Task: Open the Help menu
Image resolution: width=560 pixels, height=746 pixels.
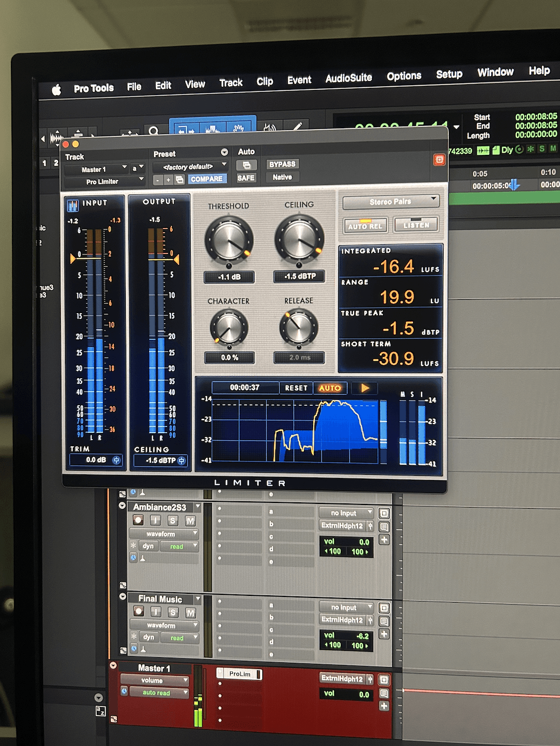Action: (539, 70)
